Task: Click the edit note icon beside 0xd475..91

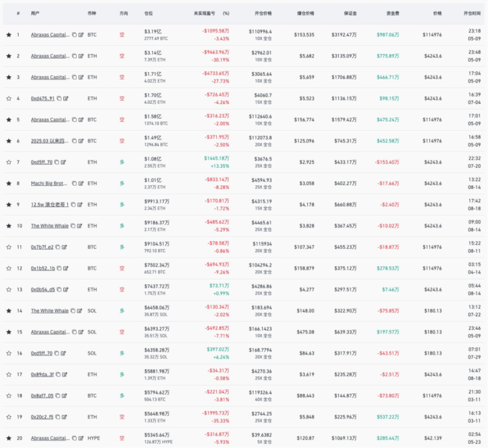Action: (64, 99)
